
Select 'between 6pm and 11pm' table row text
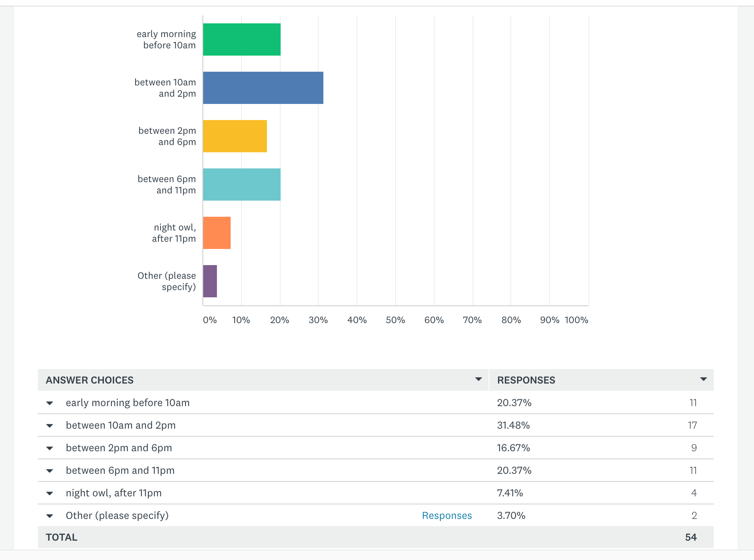(x=120, y=470)
